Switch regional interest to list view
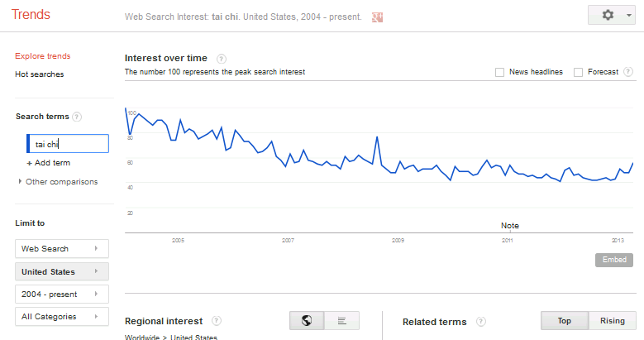This screenshot has height=340, width=644. (x=341, y=321)
